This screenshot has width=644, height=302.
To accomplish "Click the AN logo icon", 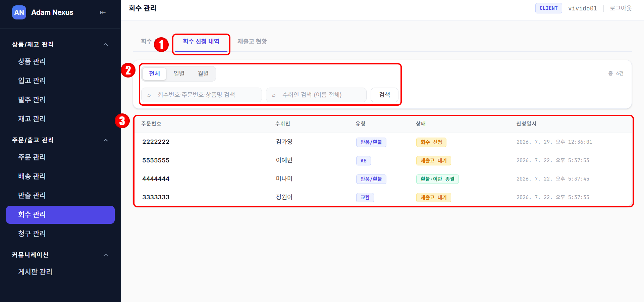I will click(x=19, y=12).
